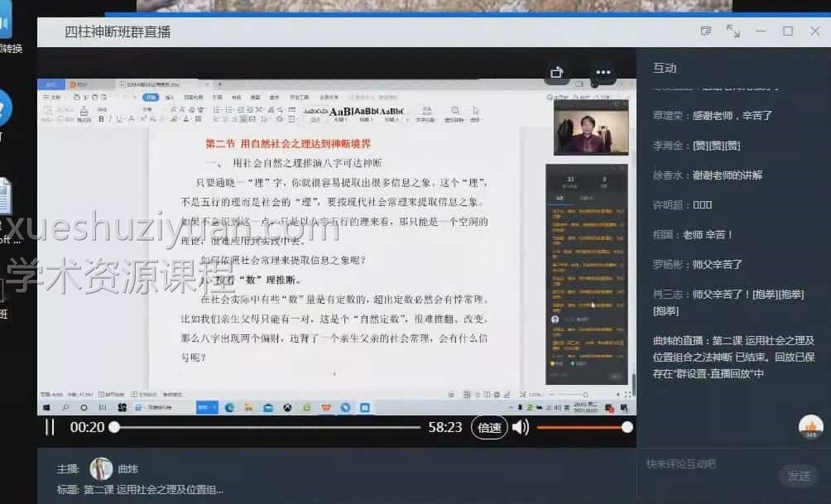Open the more options (…) icon on the video
The image size is (831, 504).
(603, 73)
